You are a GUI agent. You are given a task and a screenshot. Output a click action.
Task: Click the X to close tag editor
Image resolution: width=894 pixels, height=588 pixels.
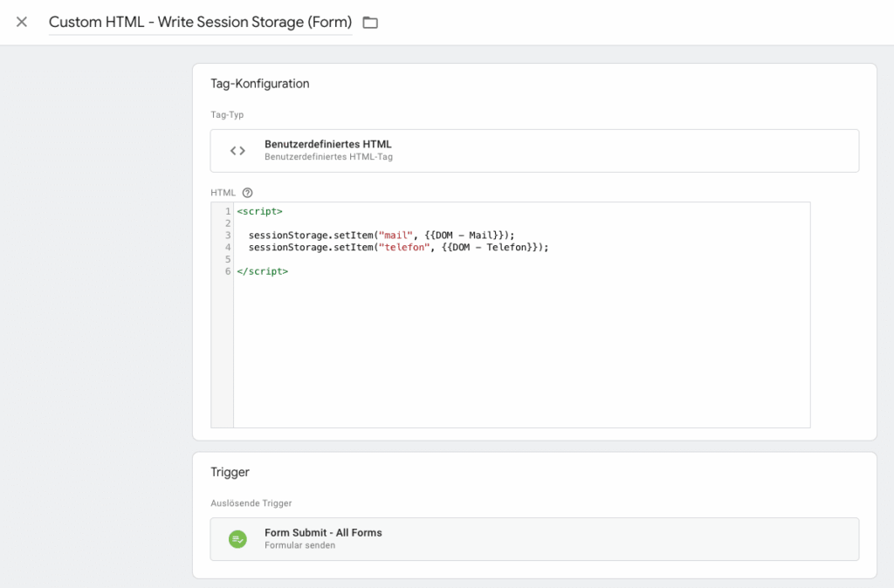(x=21, y=22)
